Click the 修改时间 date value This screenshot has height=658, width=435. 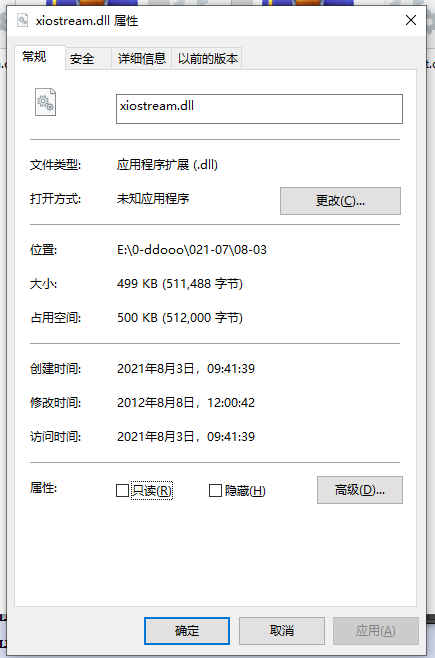[186, 402]
